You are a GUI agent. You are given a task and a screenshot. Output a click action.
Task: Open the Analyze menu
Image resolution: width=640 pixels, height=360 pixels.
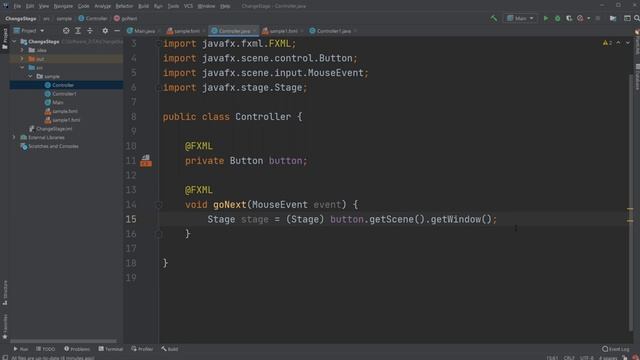(x=102, y=6)
